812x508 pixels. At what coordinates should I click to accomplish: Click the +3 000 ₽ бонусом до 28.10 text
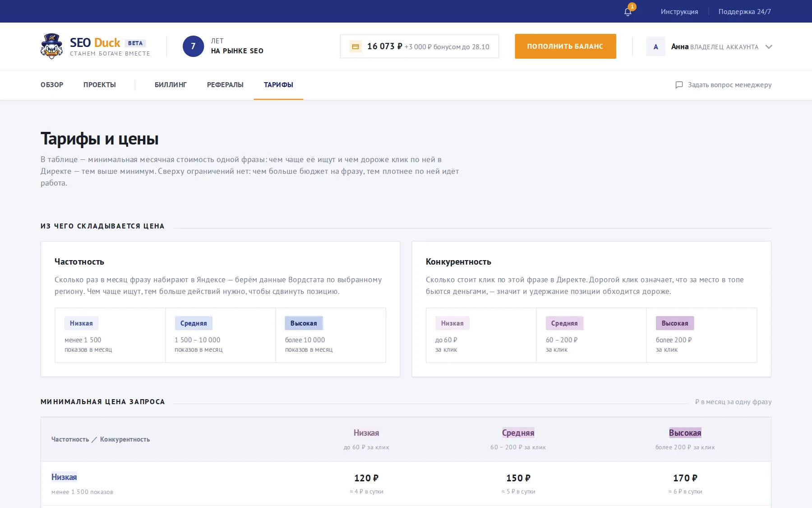447,47
